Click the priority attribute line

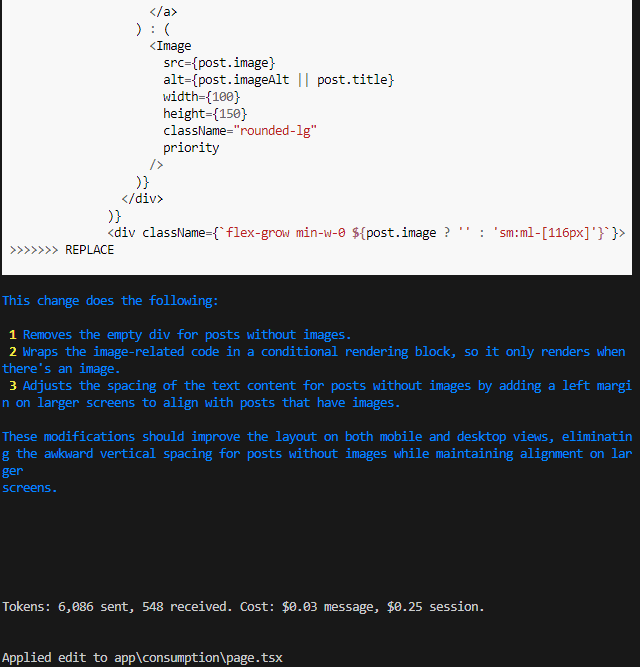(191, 148)
